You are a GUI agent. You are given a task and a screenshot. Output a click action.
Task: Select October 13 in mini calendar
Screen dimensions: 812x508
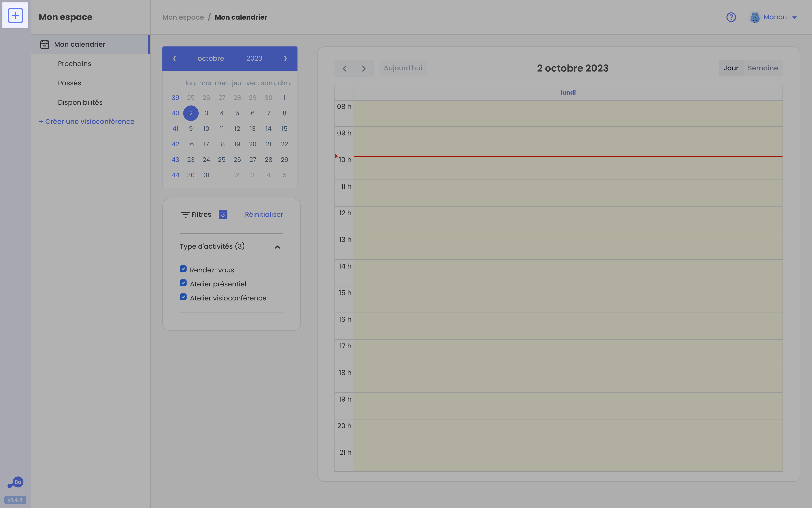pyautogui.click(x=253, y=129)
